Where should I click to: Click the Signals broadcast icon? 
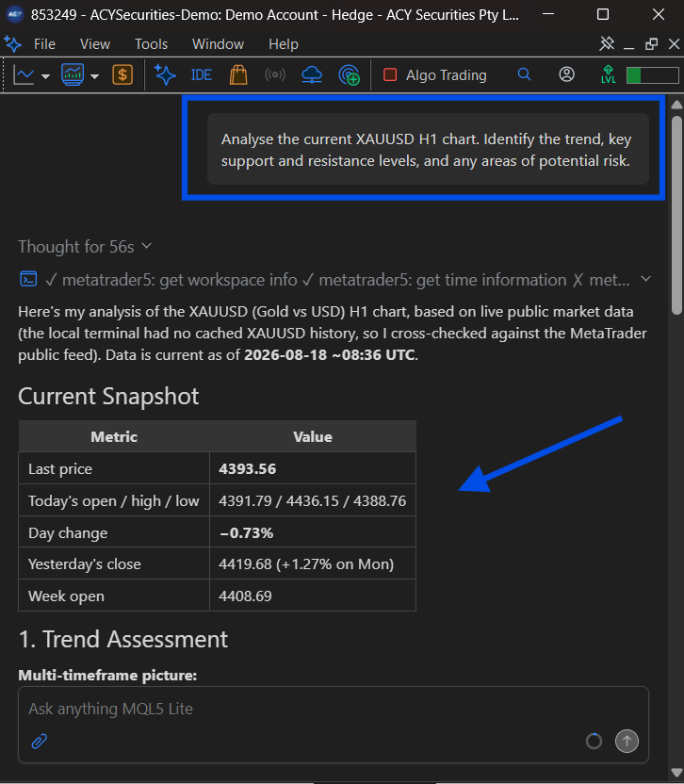click(x=275, y=75)
